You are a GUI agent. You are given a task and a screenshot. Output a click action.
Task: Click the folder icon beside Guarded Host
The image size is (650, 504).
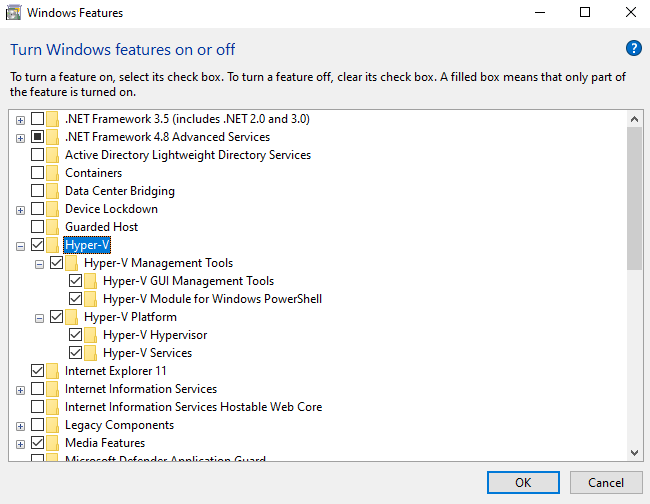click(x=53, y=227)
